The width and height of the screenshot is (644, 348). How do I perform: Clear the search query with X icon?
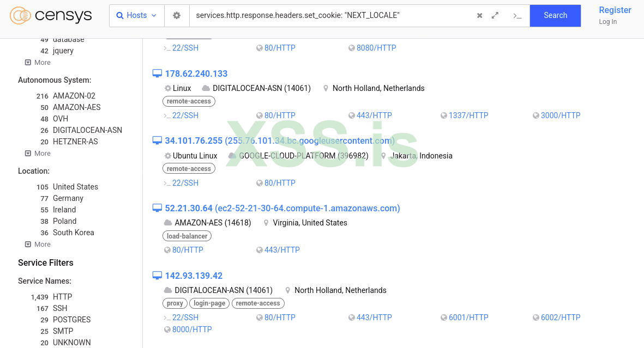(479, 16)
